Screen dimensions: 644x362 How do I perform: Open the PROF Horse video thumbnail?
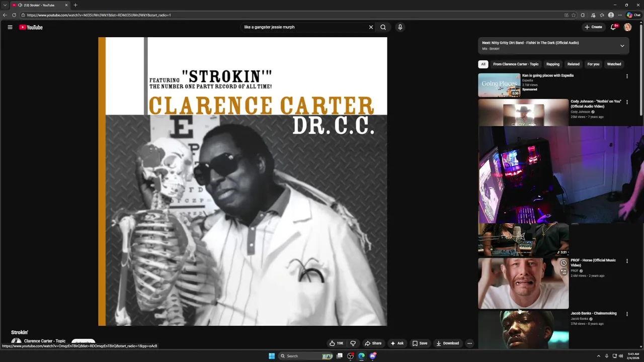coord(523,284)
